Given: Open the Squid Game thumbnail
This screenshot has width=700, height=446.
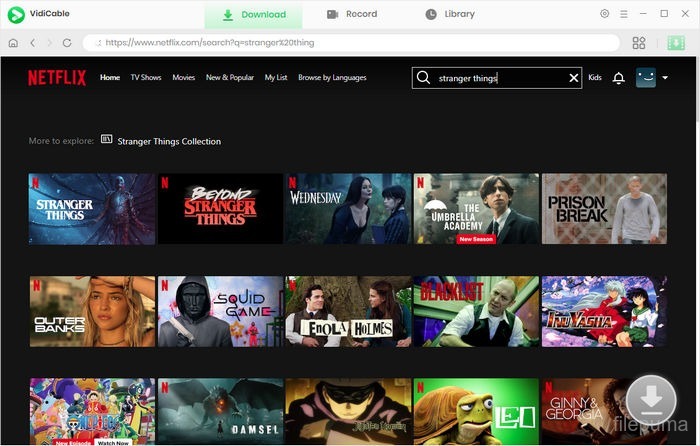Looking at the screenshot, I should tap(220, 311).
